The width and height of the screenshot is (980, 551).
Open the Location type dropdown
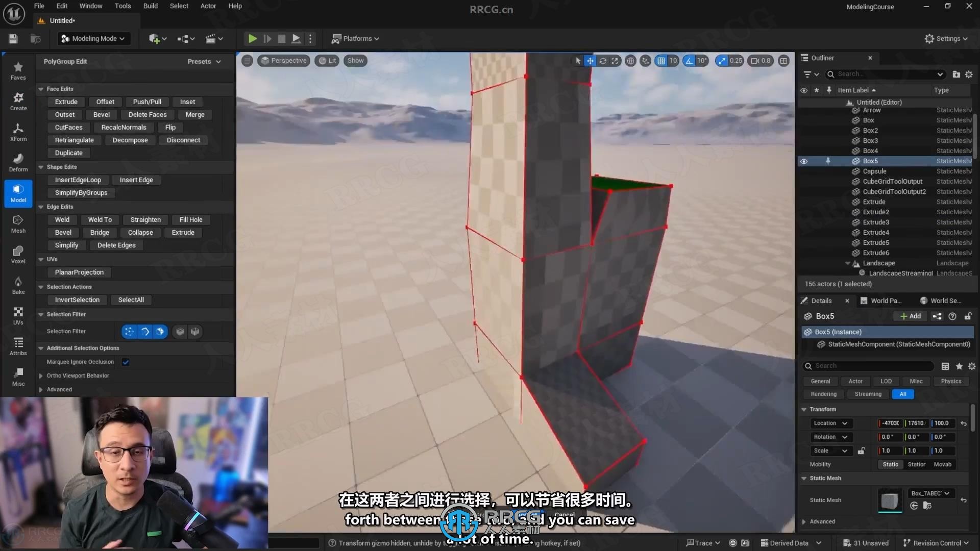pyautogui.click(x=830, y=423)
